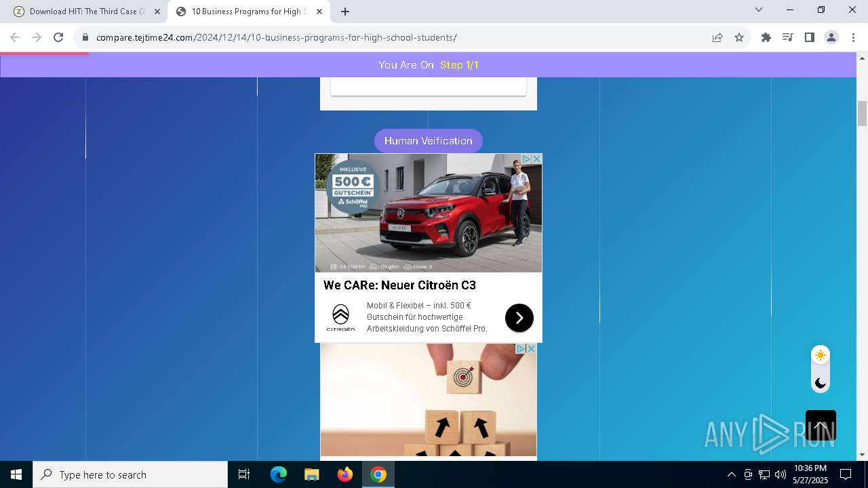Launch Microsoft Edge from the taskbar
The image size is (868, 488).
(x=279, y=474)
